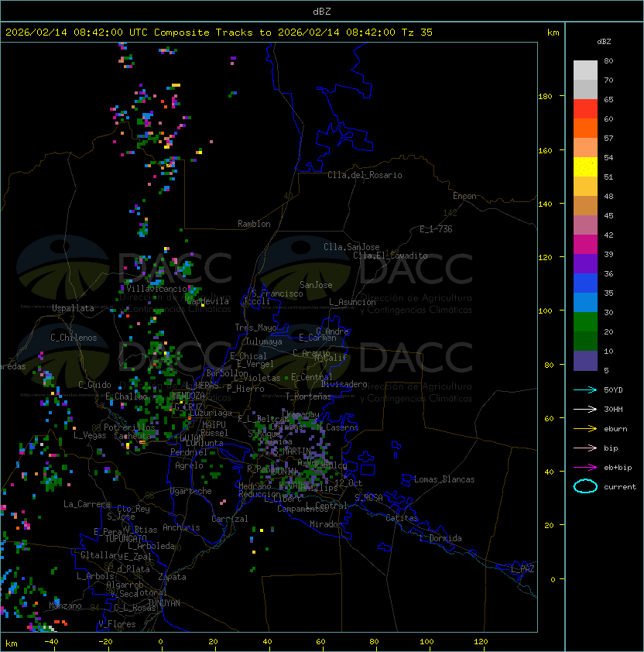Click the 'Mirador' map label
The width and height of the screenshot is (644, 652).
[326, 524]
